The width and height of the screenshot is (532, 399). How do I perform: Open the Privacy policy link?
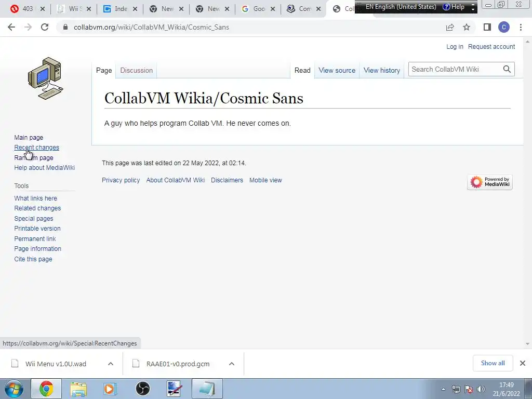[x=121, y=180]
